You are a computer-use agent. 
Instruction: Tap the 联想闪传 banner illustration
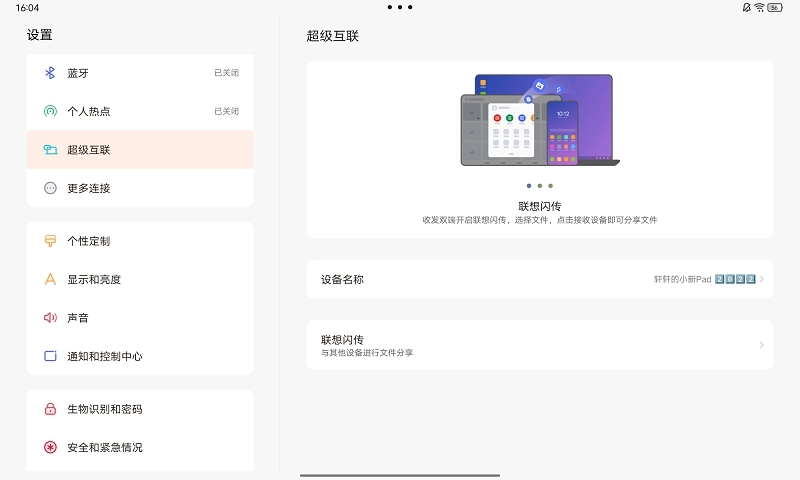tap(540, 120)
